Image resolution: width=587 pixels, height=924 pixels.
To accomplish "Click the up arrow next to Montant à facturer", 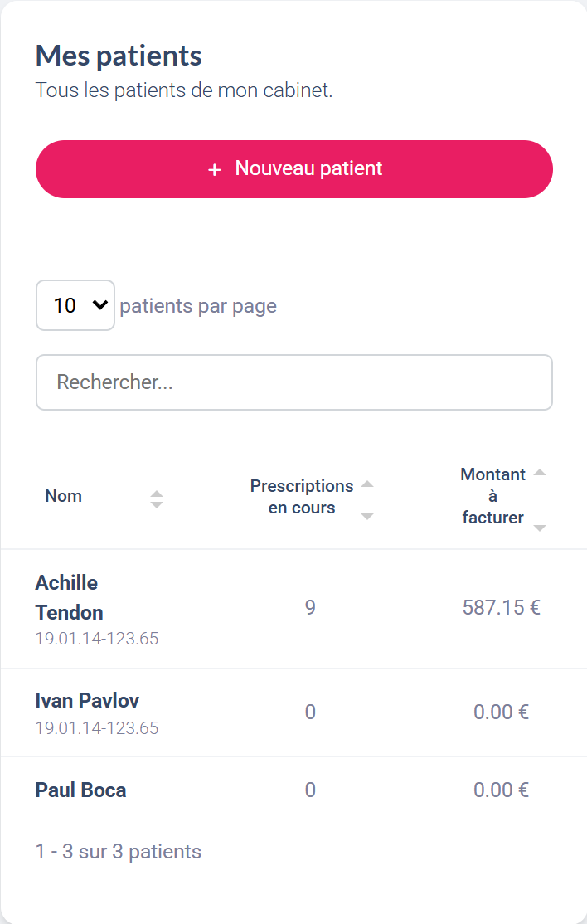I will pyautogui.click(x=540, y=473).
